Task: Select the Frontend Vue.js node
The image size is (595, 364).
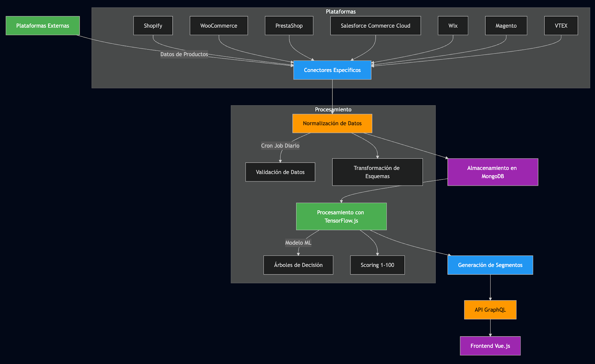Action: pyautogui.click(x=490, y=346)
